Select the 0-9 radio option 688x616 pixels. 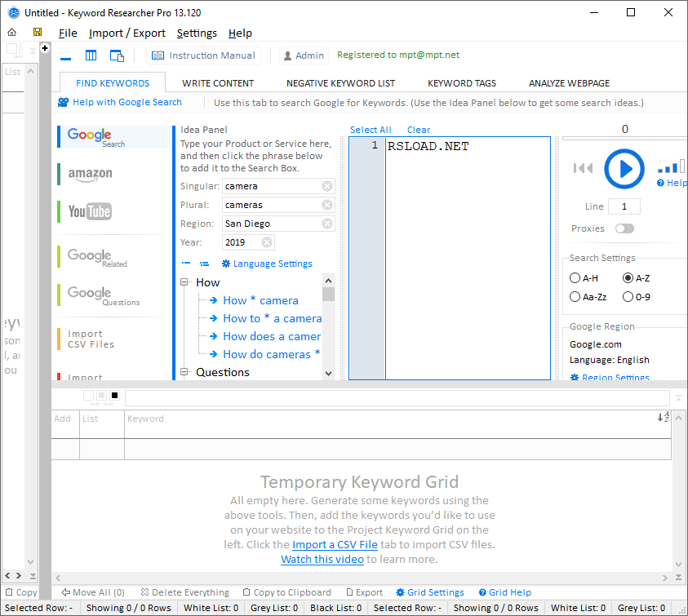(x=637, y=297)
